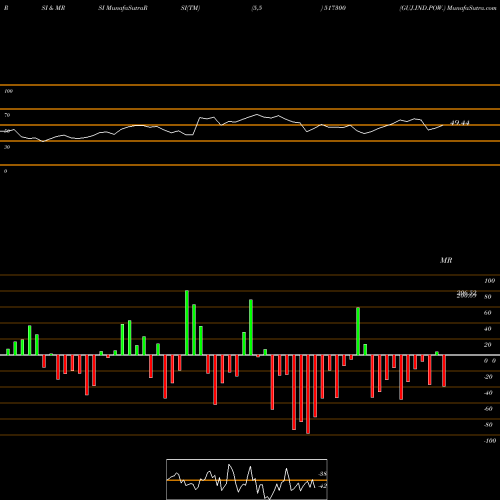Click the overlapping '206.33' value in MR panel
Viewport: 500px width, 500px height.
click(466, 294)
